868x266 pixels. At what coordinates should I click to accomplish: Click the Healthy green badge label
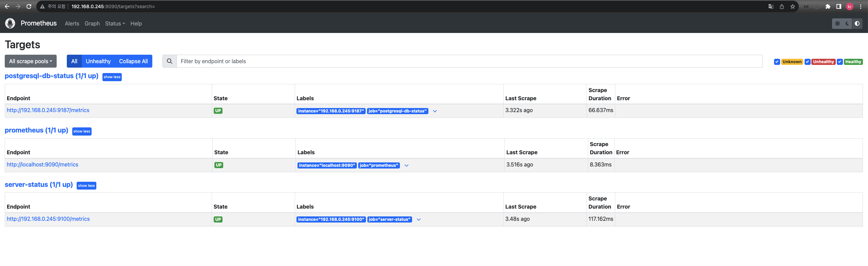point(853,62)
